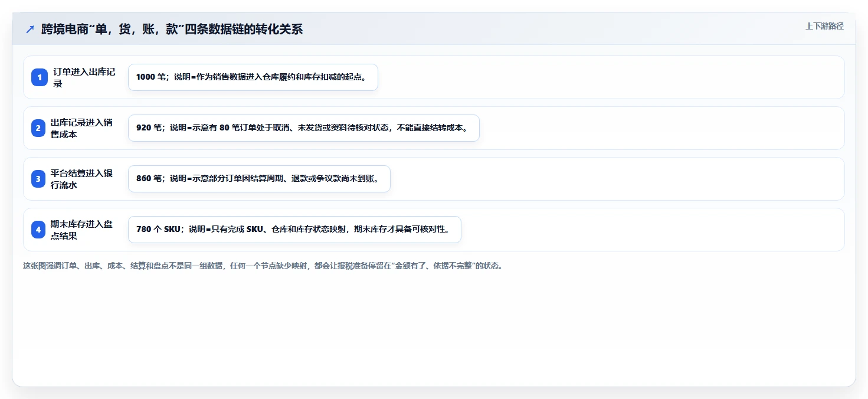Click the 860 笔 description box
This screenshot has width=868, height=399.
[259, 179]
